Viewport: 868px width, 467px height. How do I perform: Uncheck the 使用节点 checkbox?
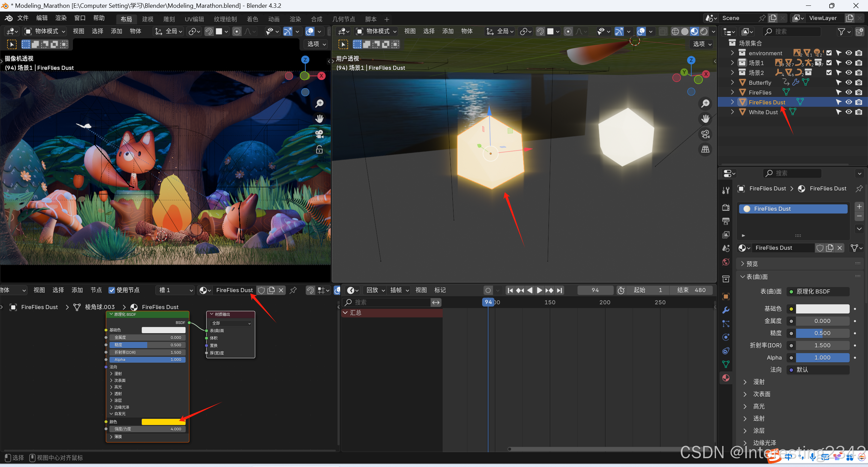pos(112,290)
